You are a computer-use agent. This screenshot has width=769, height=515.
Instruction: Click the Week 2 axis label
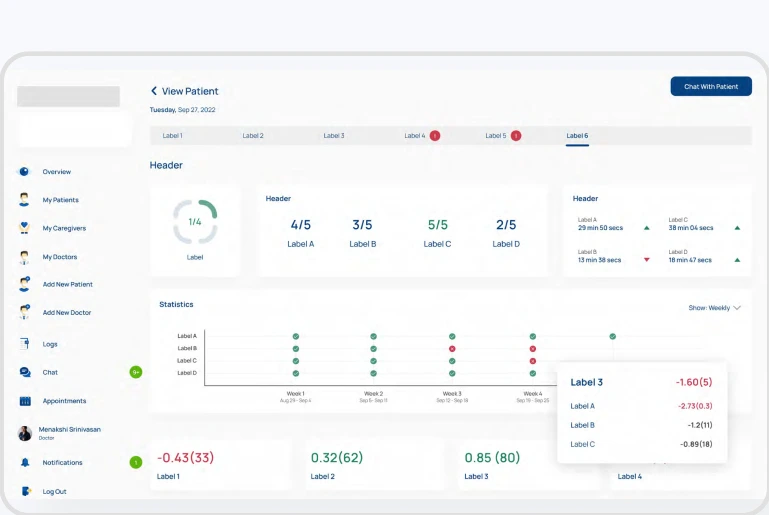(x=374, y=393)
